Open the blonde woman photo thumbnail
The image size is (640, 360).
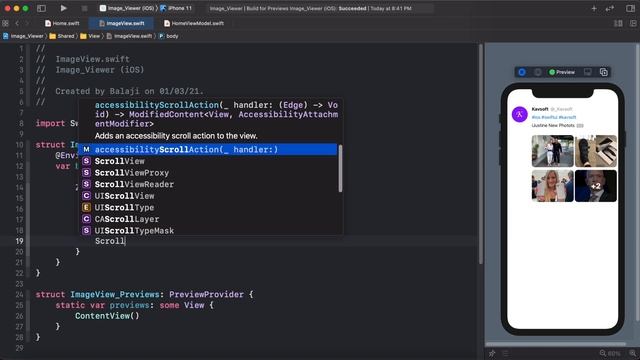(x=552, y=186)
